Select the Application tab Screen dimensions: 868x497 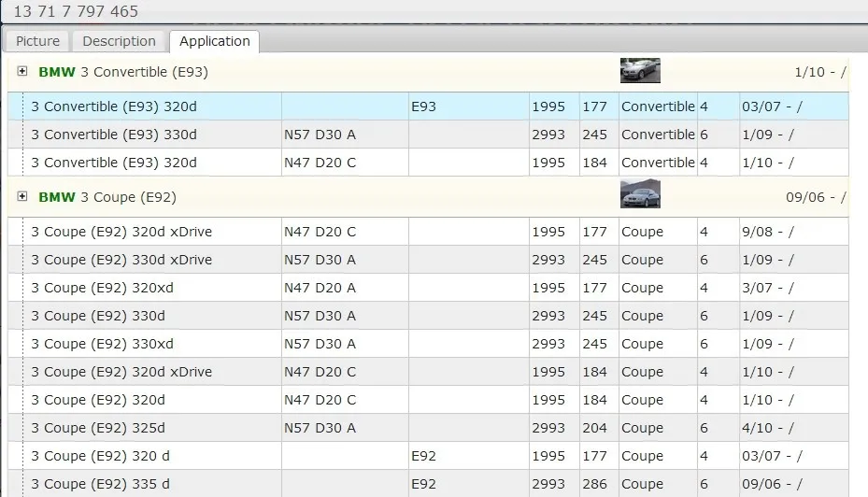coord(215,41)
